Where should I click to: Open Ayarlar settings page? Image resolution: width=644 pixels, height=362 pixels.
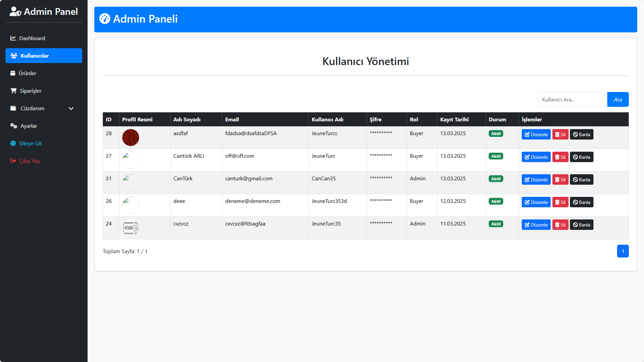[44, 126]
